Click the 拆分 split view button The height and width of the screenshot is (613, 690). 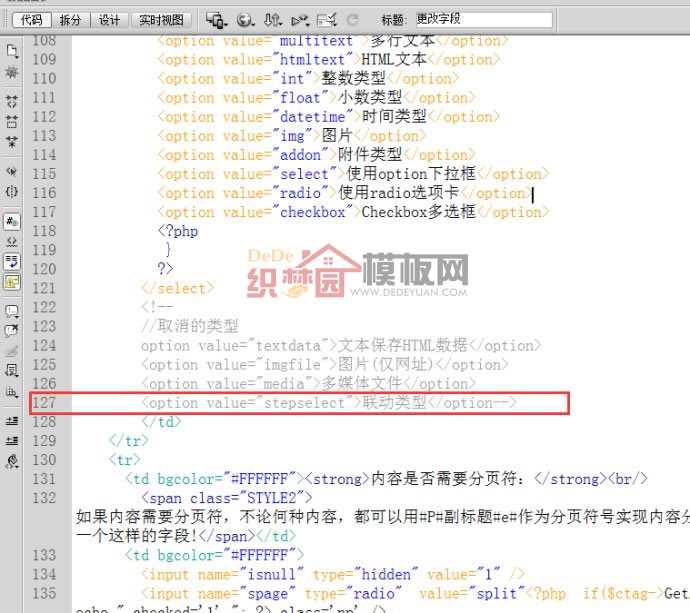coord(70,19)
